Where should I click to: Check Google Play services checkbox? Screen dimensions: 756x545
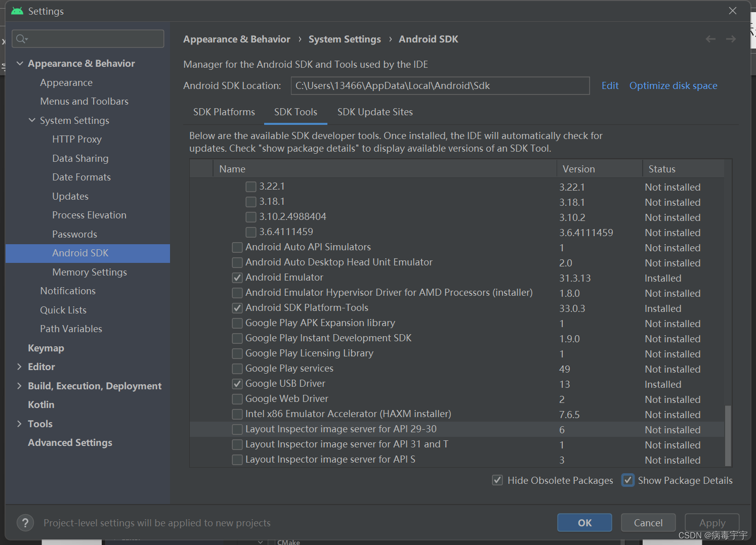click(237, 369)
